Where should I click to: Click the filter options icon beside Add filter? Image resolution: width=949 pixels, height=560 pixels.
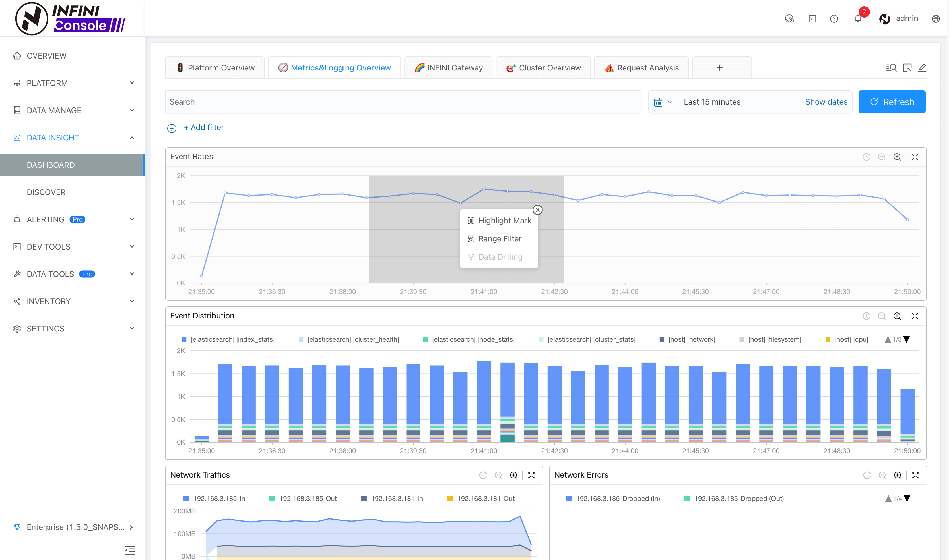172,128
